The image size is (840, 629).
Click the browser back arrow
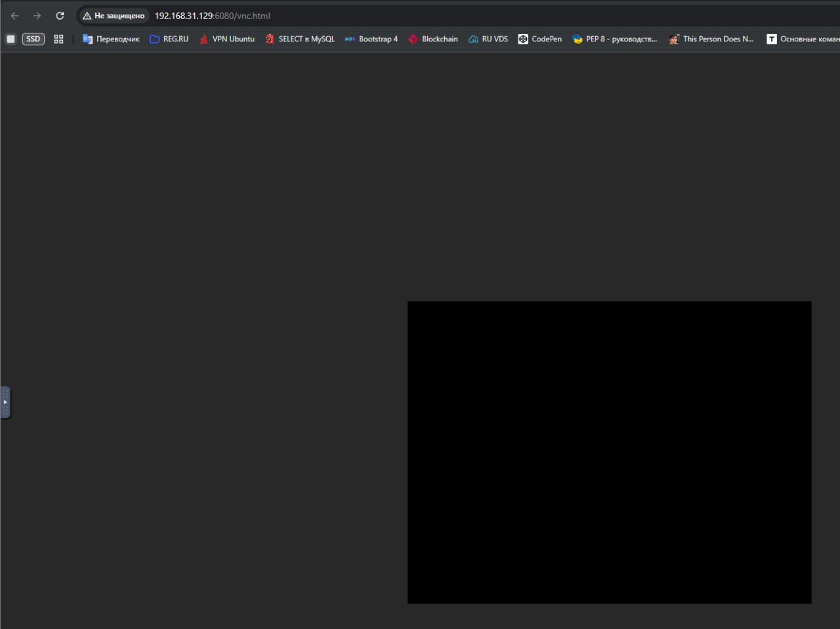[14, 16]
